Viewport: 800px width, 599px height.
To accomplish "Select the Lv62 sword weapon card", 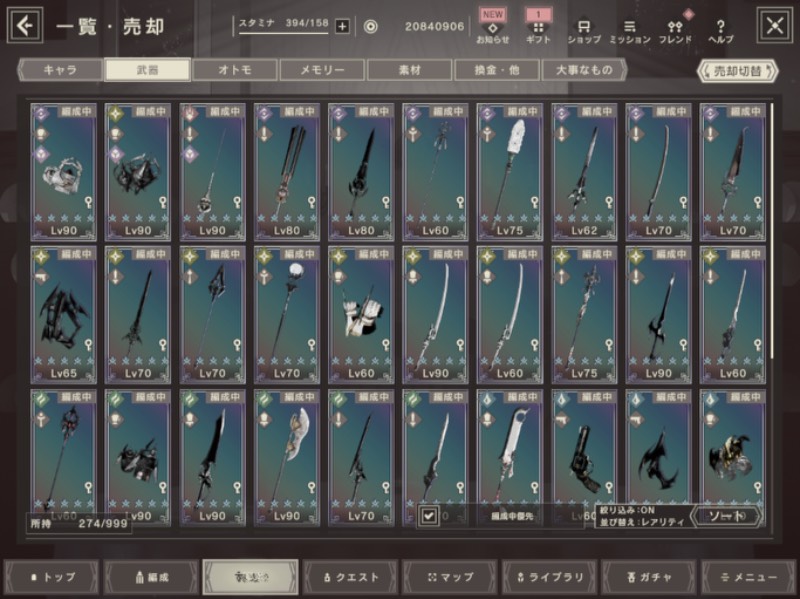I will (x=584, y=172).
